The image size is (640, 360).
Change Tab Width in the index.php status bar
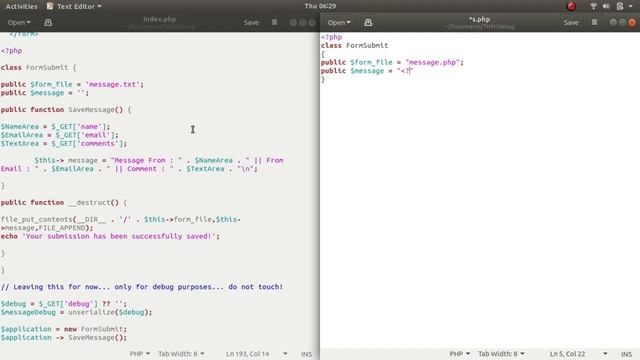pyautogui.click(x=181, y=354)
